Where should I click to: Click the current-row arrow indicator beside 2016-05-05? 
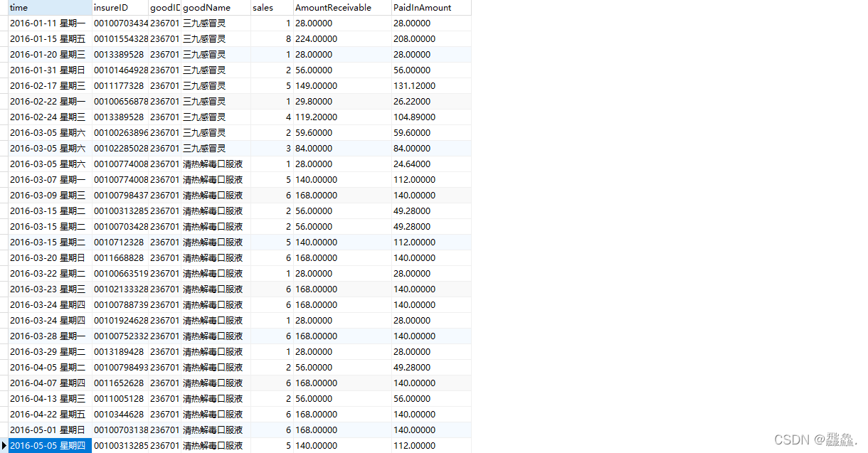pyautogui.click(x=4, y=446)
